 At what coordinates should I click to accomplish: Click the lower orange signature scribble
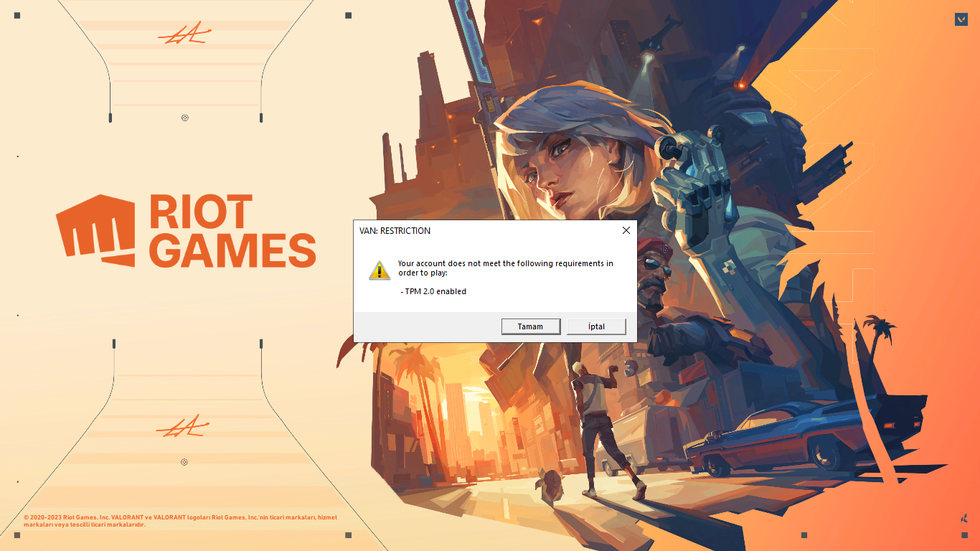183,428
